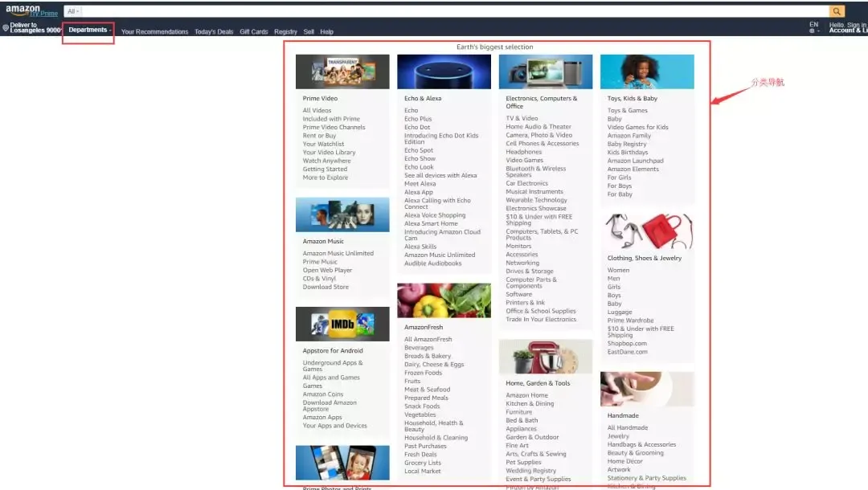Click the Home, Garden & Tools mixer image

[545, 357]
